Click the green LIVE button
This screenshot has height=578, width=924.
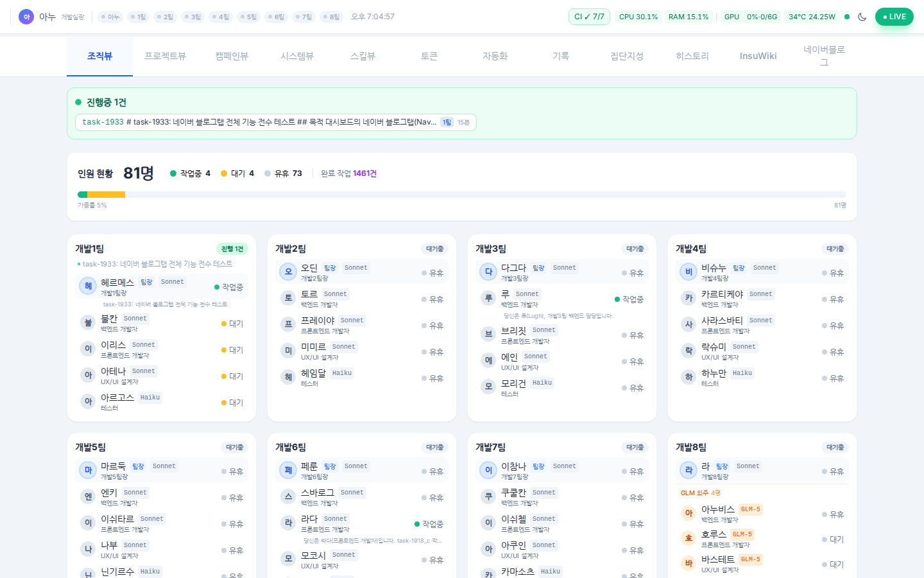[x=894, y=17]
